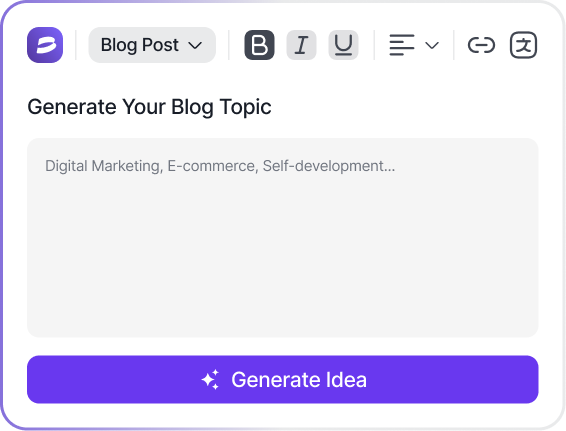Expand the alignment options chevron
566x431 pixels.
pyautogui.click(x=432, y=45)
